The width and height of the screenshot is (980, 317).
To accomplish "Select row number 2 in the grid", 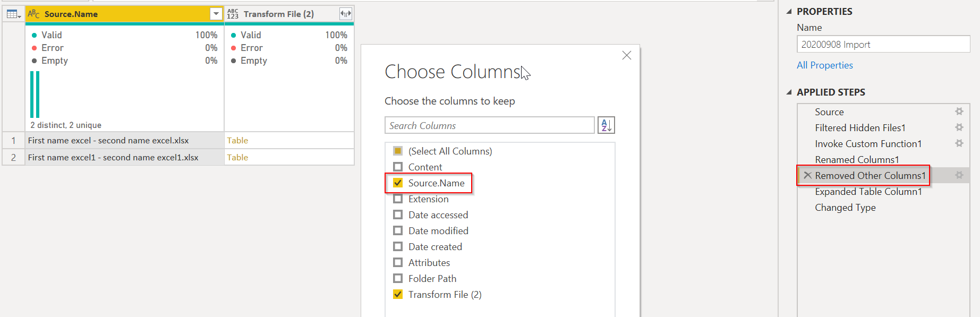I will point(14,157).
